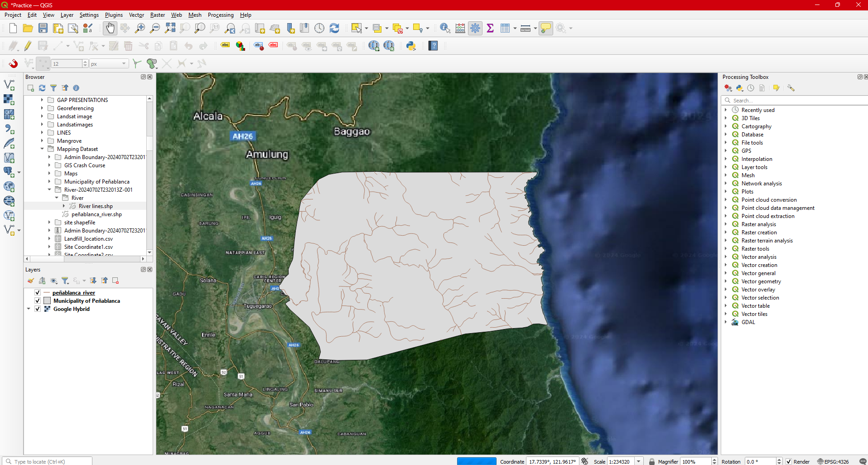Click the Processing Toolbox search field
The height and width of the screenshot is (465, 868).
pos(793,101)
